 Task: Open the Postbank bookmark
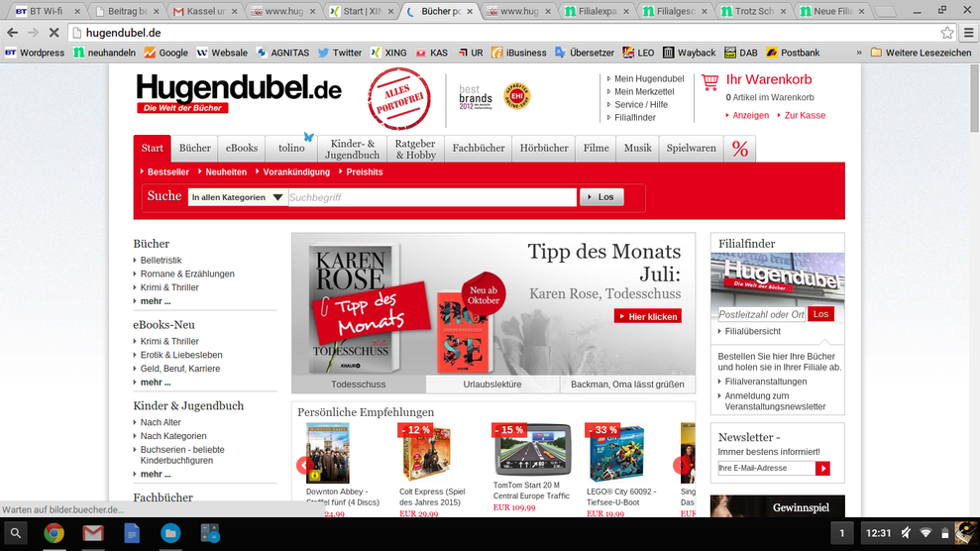coord(793,53)
